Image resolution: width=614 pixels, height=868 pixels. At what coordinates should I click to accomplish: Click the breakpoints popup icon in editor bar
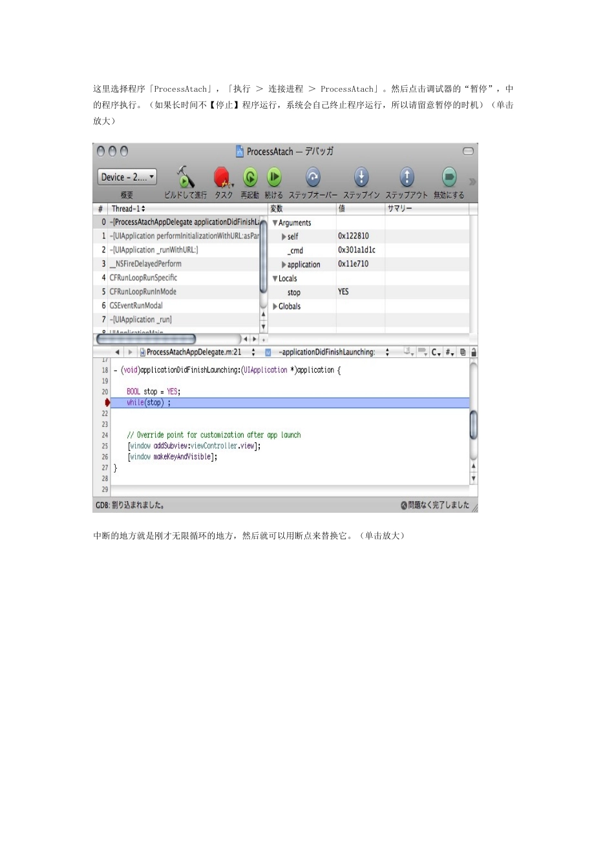(423, 352)
